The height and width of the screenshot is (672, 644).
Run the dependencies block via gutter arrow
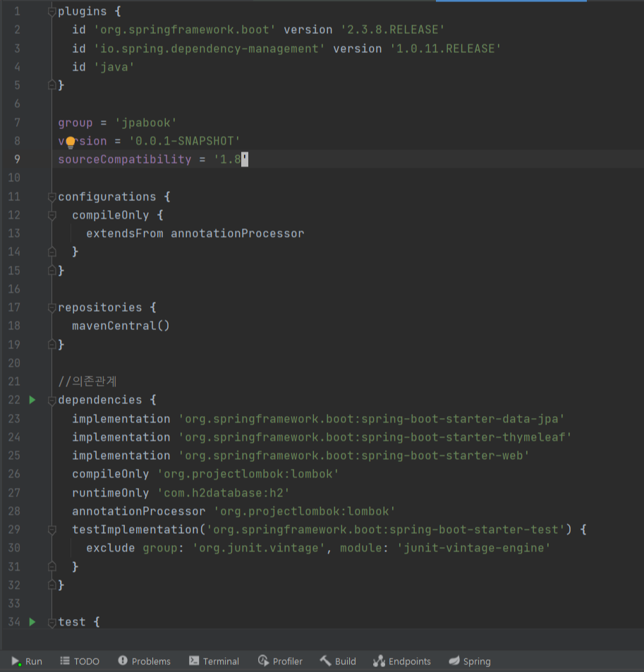click(x=32, y=400)
